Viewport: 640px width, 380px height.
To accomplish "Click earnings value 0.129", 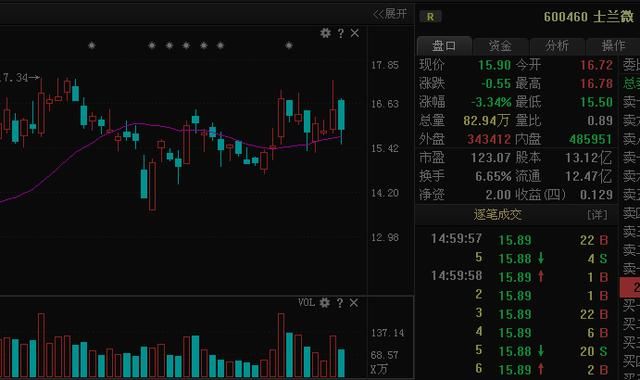I will 596,195.
